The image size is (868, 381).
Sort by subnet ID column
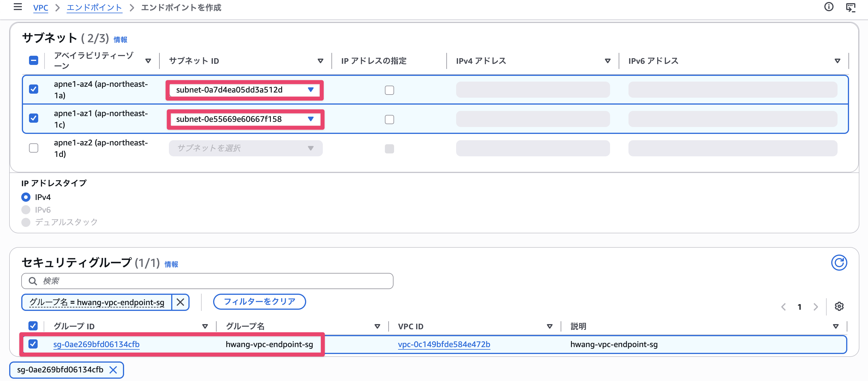point(321,61)
